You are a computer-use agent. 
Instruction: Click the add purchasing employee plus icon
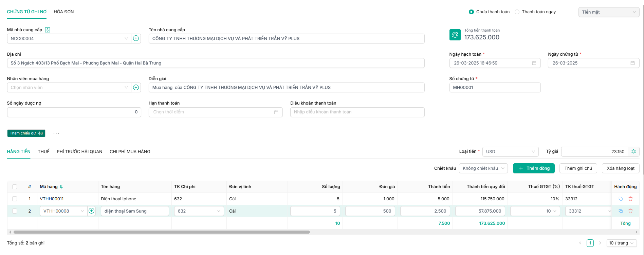tap(136, 88)
